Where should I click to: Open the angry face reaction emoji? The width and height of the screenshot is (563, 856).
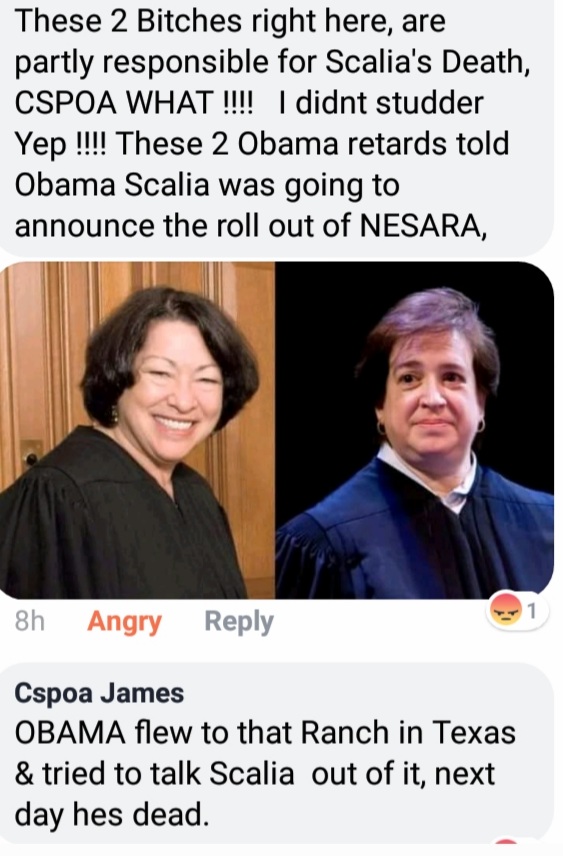tap(505, 611)
